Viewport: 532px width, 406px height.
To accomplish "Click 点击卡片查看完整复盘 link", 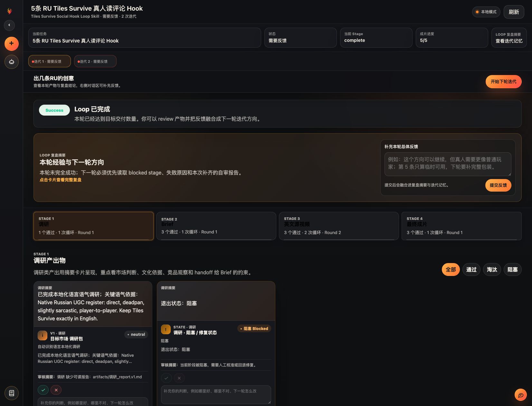I will click(61, 180).
